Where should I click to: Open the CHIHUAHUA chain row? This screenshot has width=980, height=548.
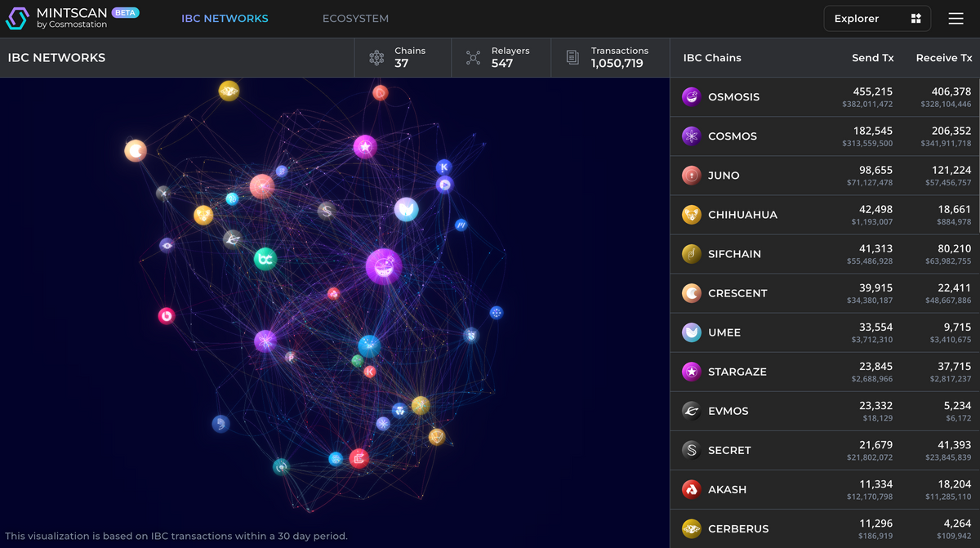pos(825,215)
